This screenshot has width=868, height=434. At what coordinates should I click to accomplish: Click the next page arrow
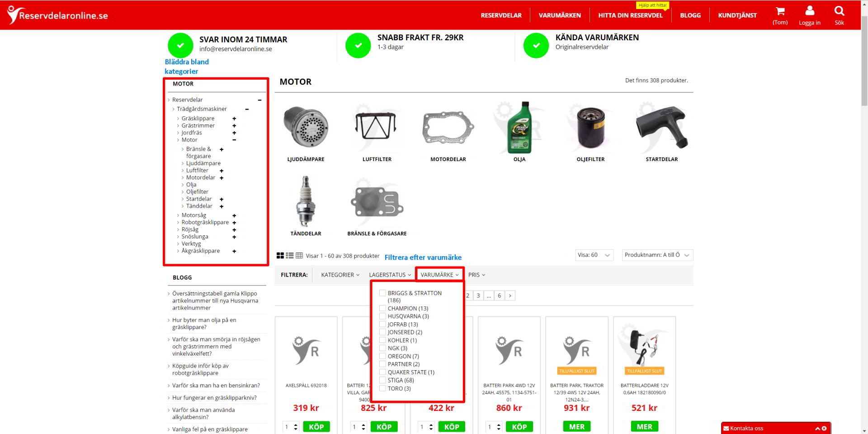pyautogui.click(x=510, y=296)
